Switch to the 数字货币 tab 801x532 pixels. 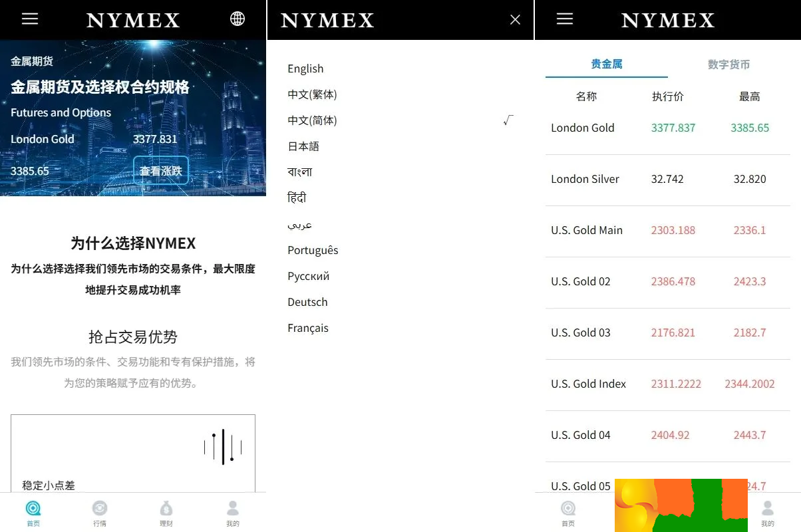tap(729, 65)
